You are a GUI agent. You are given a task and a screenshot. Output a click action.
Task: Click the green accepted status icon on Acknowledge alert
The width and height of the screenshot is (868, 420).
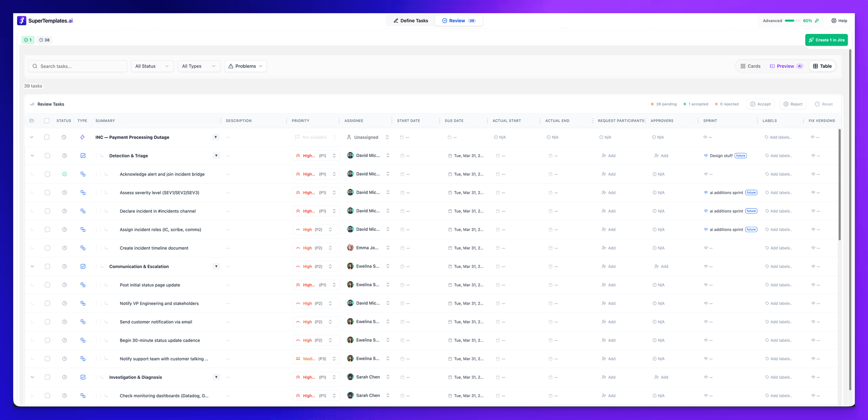(65, 174)
